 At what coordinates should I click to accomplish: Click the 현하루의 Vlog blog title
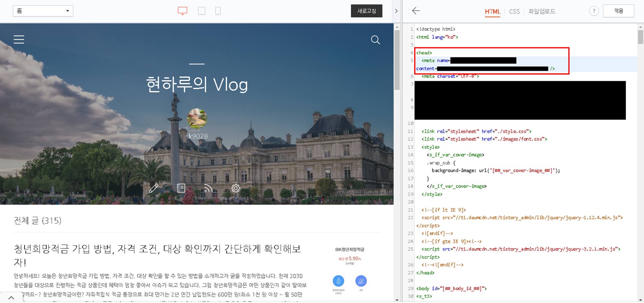(x=197, y=84)
